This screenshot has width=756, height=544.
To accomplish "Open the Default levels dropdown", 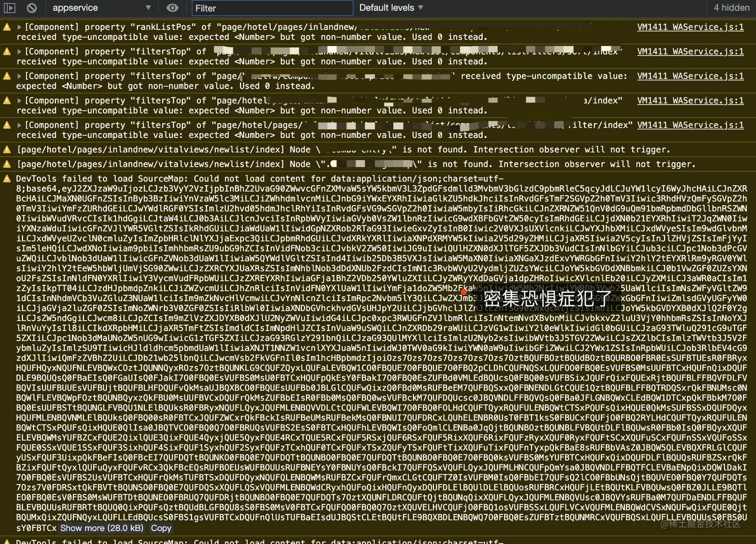I will pos(391,8).
